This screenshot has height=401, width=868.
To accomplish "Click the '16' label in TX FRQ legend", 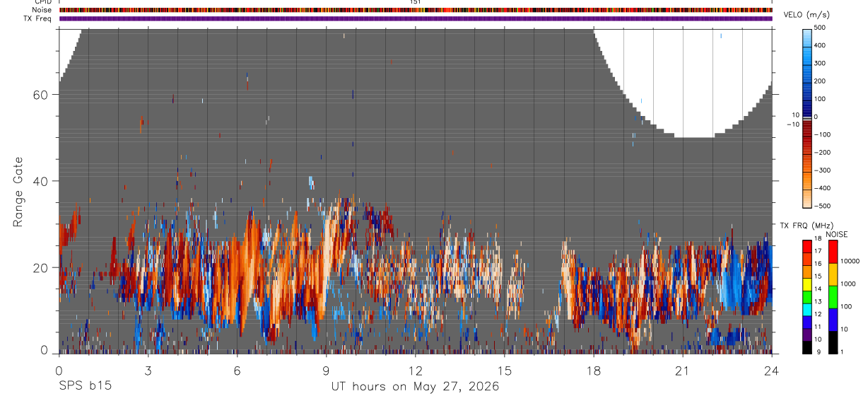I will click(818, 264).
